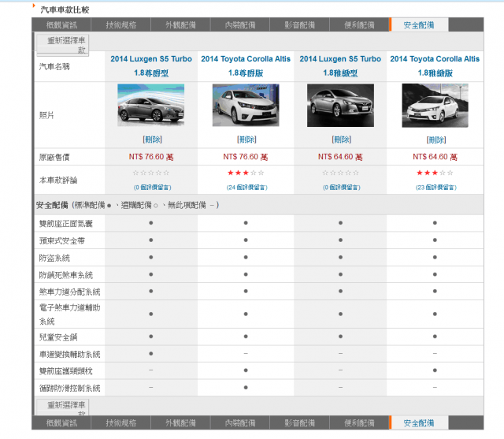Open 2014 Luxgen S5 Turbo 1.8雅緻型 link

pyautogui.click(x=340, y=66)
